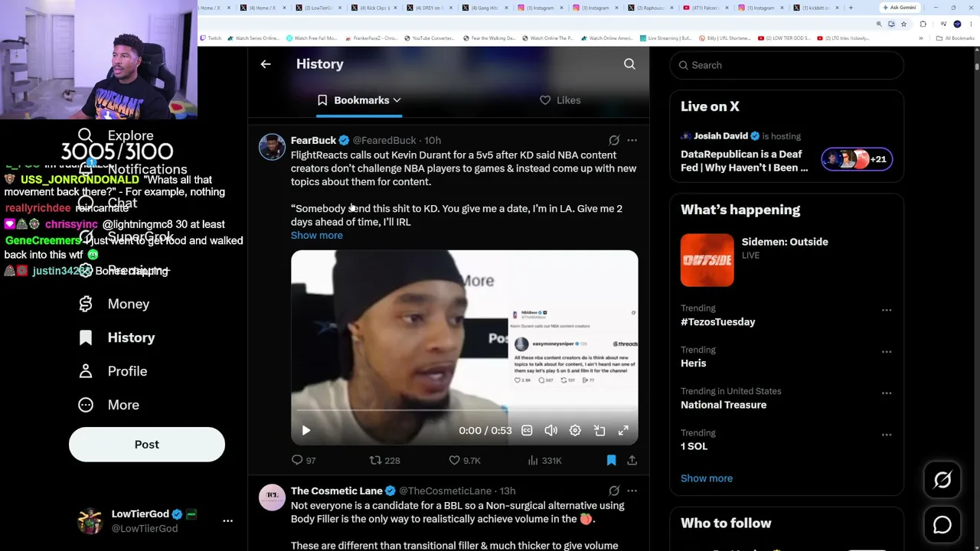The height and width of the screenshot is (551, 980).
Task: Open Money in the sidebar
Action: click(114, 304)
